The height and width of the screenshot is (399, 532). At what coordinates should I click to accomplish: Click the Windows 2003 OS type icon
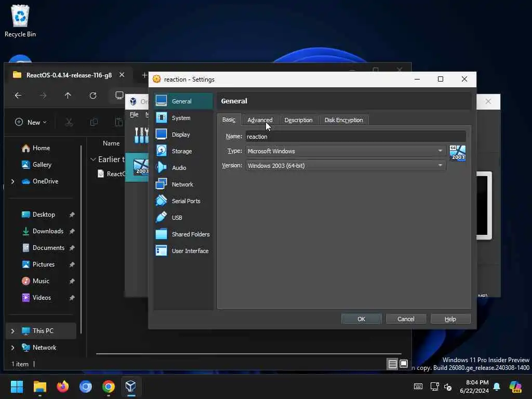coord(457,153)
